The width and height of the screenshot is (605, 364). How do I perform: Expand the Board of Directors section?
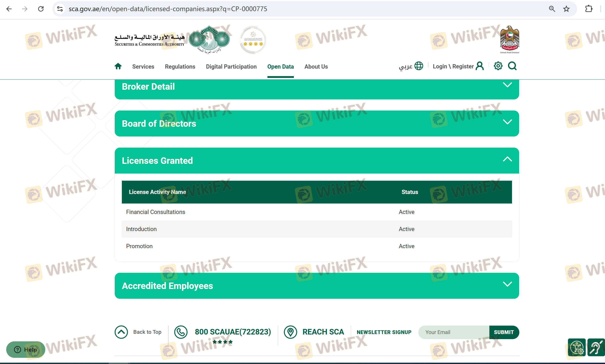507,122
